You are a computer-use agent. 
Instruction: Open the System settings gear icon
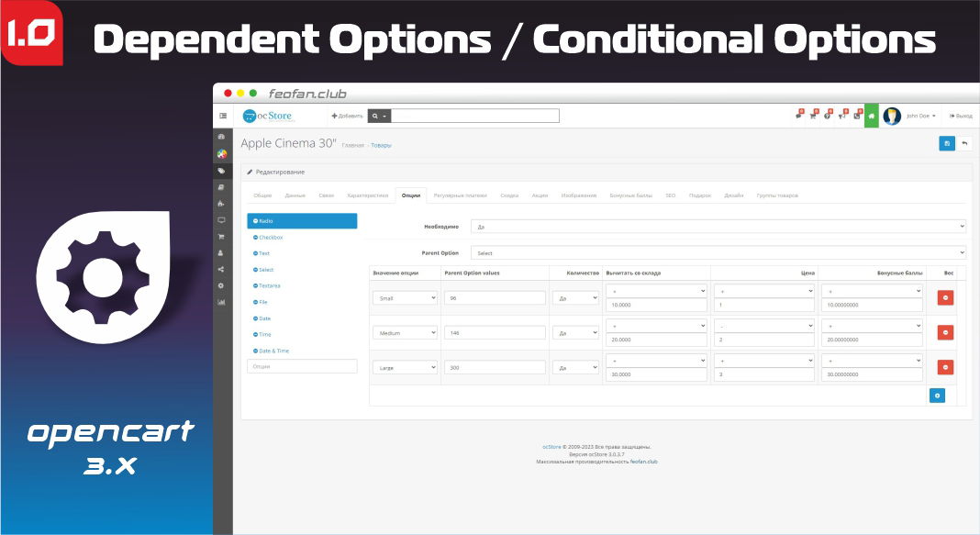[x=221, y=285]
